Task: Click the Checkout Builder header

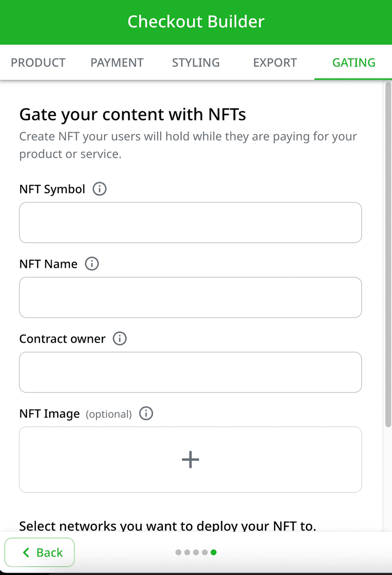Action: pyautogui.click(x=196, y=21)
